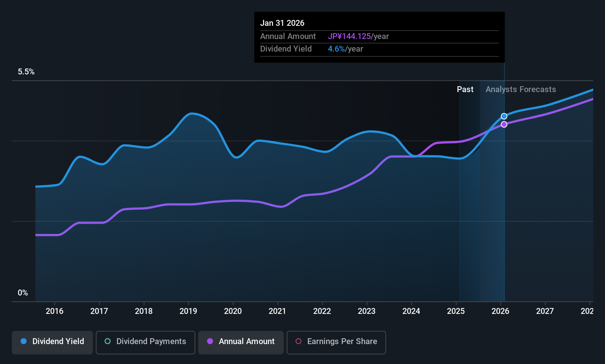Click the 5.5% y-axis label
Screen dimensions: 605x364
(26, 72)
